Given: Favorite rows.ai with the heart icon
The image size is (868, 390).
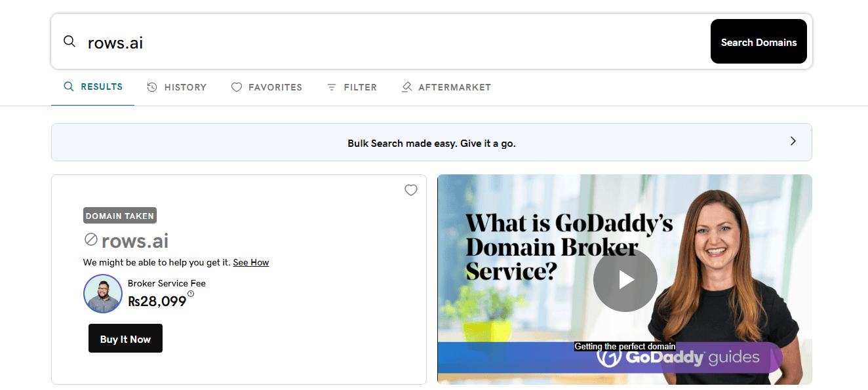Looking at the screenshot, I should pyautogui.click(x=411, y=190).
